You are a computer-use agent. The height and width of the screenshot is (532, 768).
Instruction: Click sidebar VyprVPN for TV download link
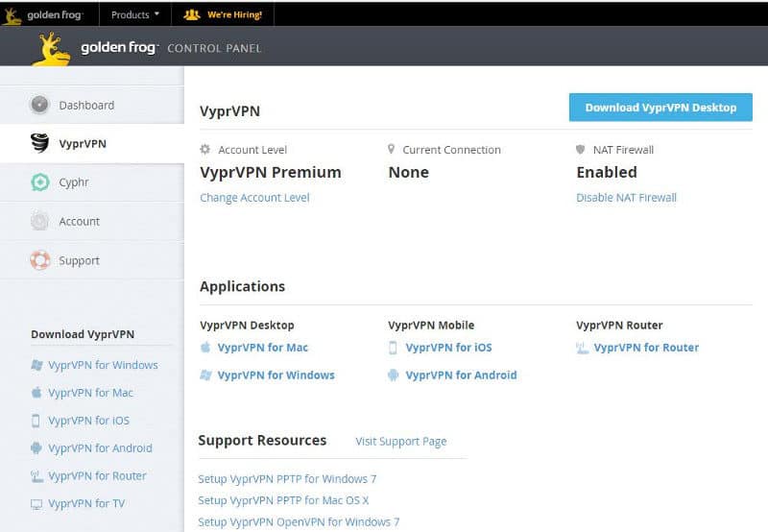pos(86,503)
